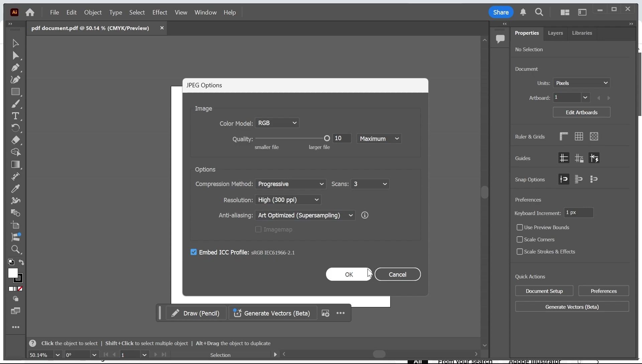642x364 pixels.
Task: Click the Share button
Action: click(x=501, y=12)
